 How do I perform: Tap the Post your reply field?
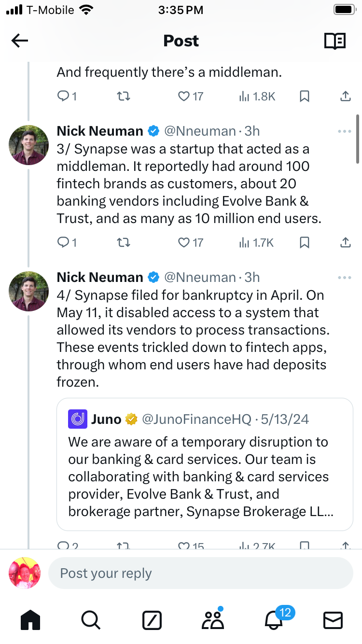200,574
